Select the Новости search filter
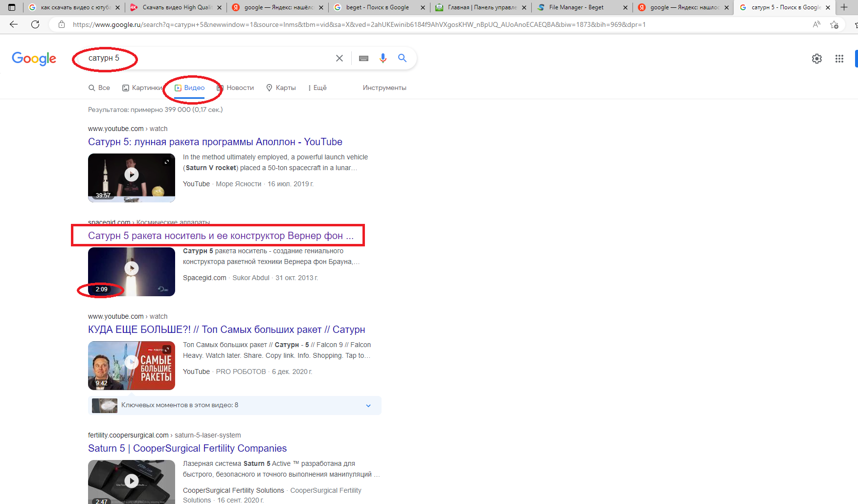858x504 pixels. (x=235, y=88)
